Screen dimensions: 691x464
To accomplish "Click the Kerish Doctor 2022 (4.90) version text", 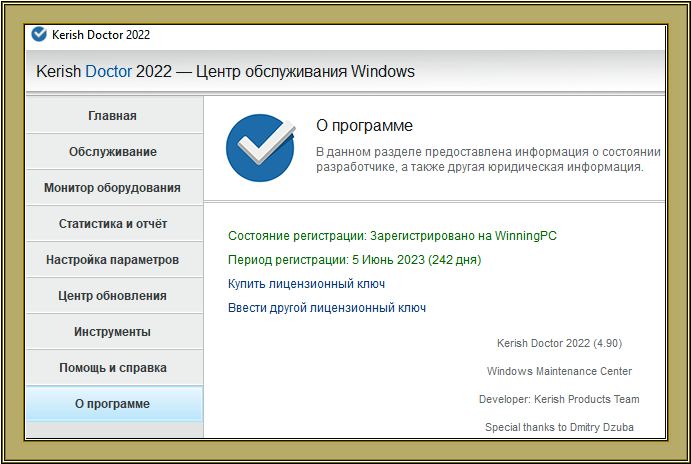I will (x=559, y=343).
